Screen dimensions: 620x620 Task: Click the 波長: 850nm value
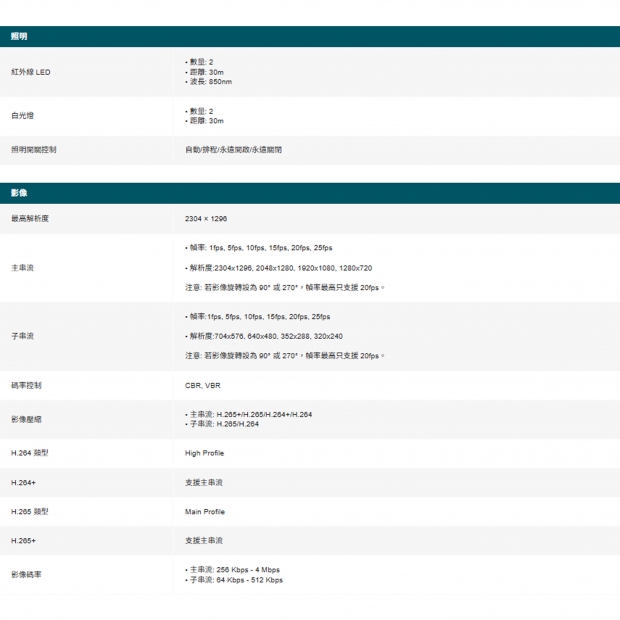(211, 82)
